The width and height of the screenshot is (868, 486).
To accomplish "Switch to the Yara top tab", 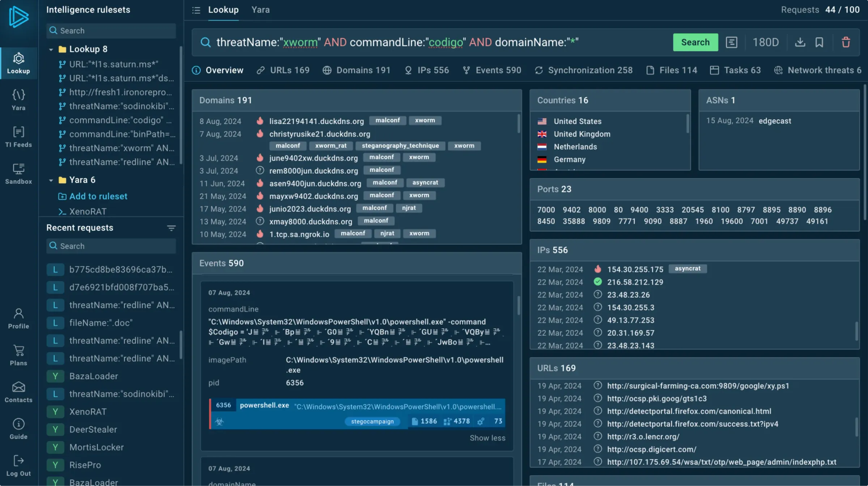I will point(260,10).
